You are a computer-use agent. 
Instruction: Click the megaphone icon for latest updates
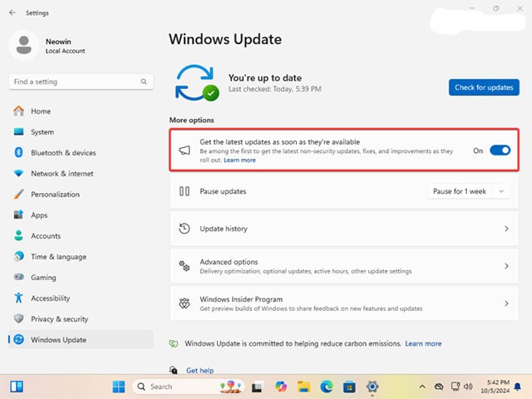coord(185,150)
